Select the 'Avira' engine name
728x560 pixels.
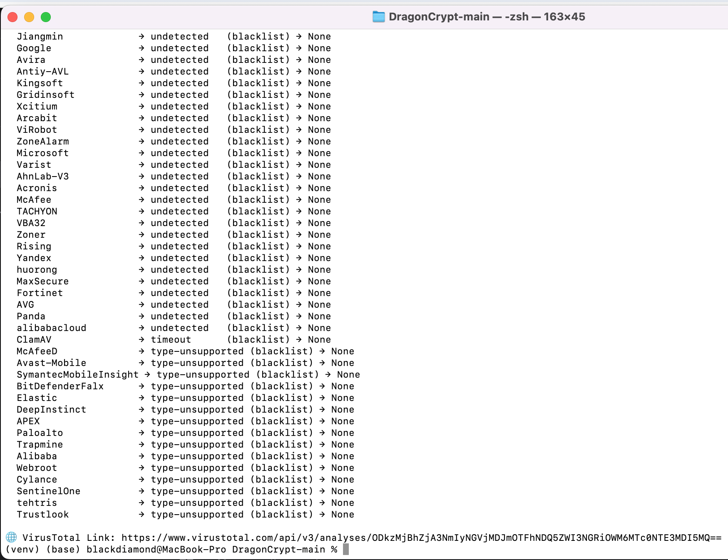31,60
